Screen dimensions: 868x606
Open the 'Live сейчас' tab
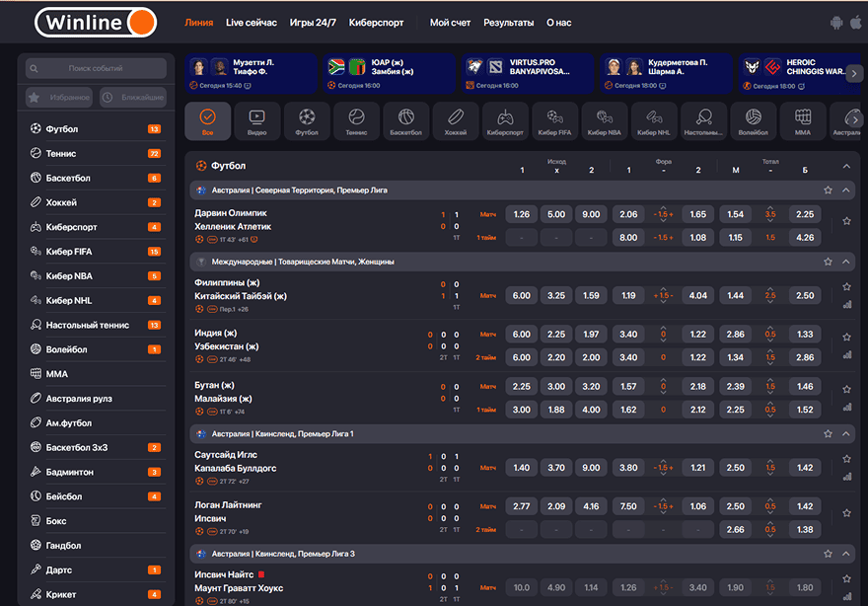(x=252, y=23)
